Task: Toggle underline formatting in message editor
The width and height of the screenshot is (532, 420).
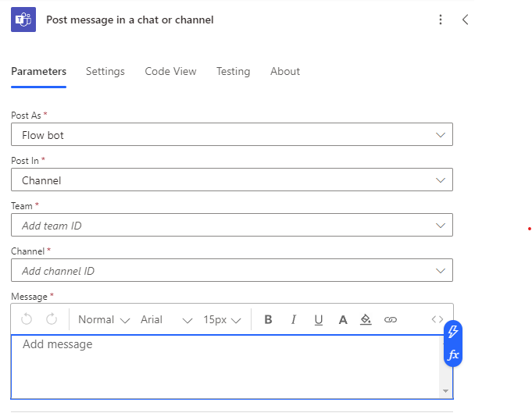Action: point(318,319)
